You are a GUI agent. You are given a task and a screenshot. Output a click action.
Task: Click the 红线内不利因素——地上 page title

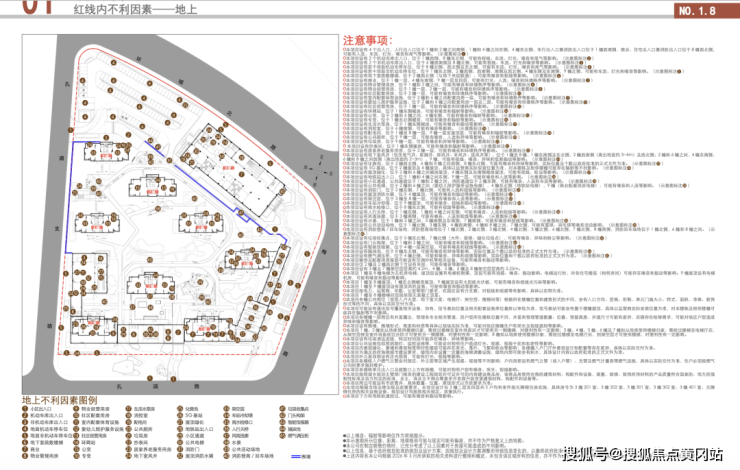click(135, 9)
